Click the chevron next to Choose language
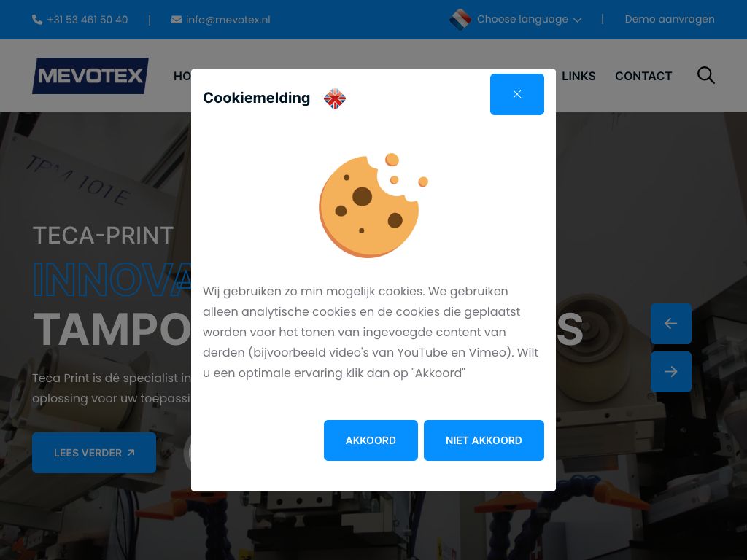The width and height of the screenshot is (747, 560). click(578, 20)
